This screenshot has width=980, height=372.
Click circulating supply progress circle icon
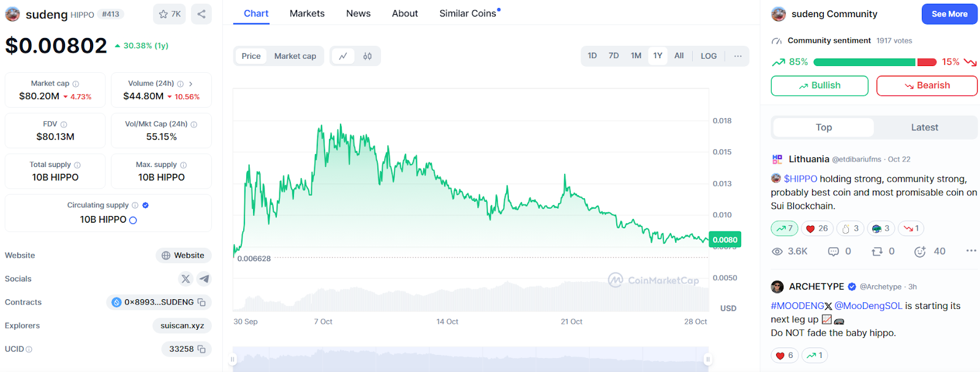(133, 220)
